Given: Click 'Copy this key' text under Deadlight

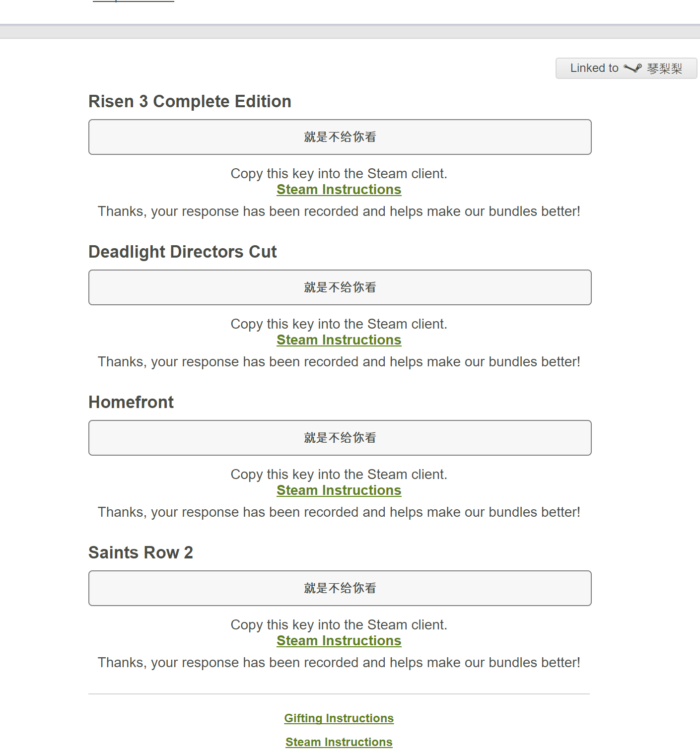Looking at the screenshot, I should pos(339,324).
